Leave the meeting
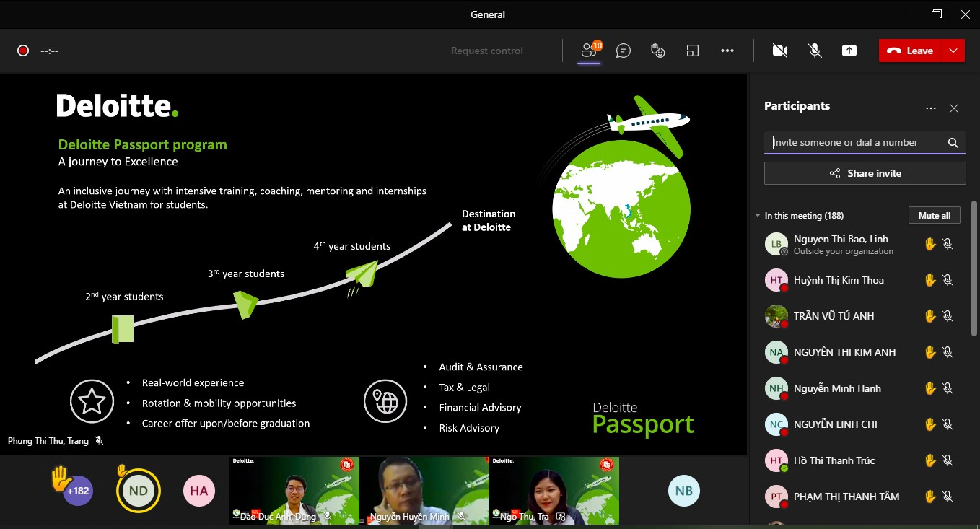 911,51
